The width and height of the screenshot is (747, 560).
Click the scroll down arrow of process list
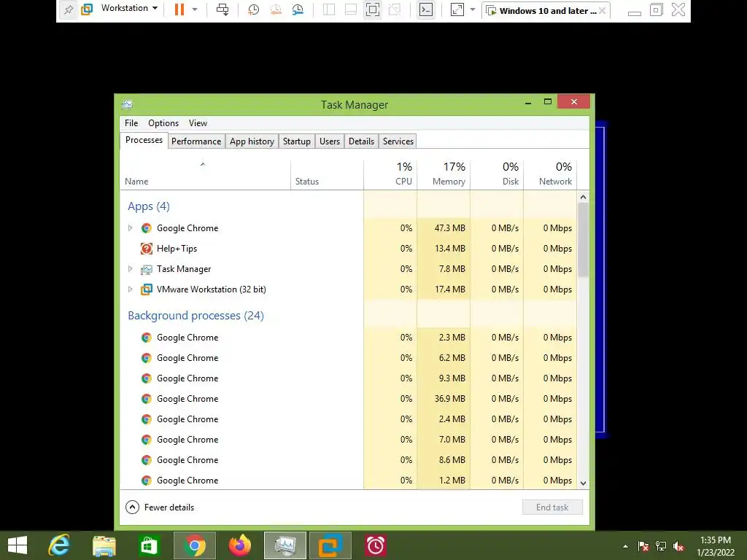tap(583, 483)
